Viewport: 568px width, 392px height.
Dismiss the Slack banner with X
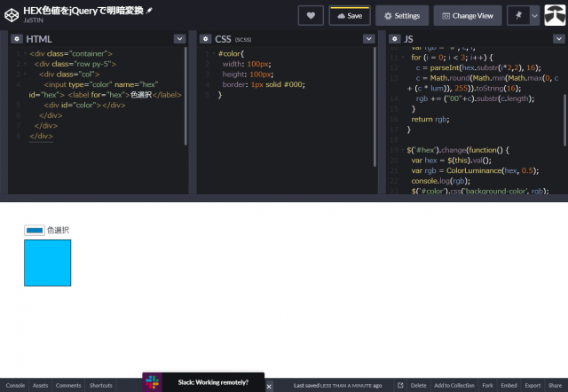click(x=269, y=387)
